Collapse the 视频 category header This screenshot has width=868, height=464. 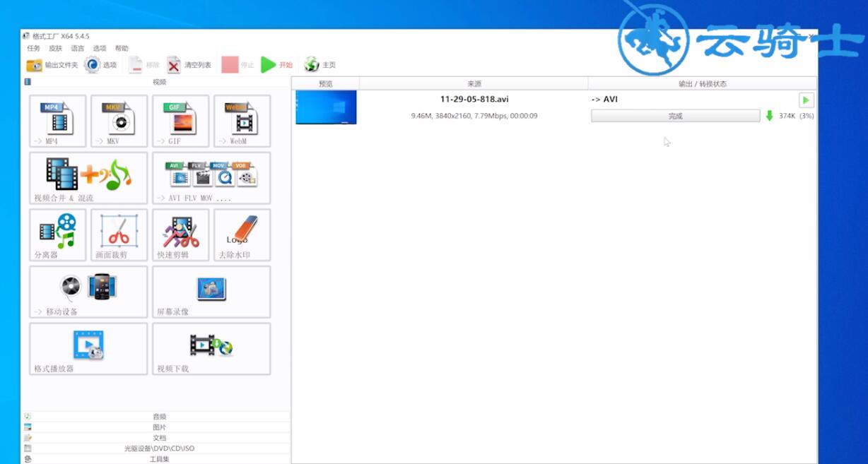coord(156,82)
